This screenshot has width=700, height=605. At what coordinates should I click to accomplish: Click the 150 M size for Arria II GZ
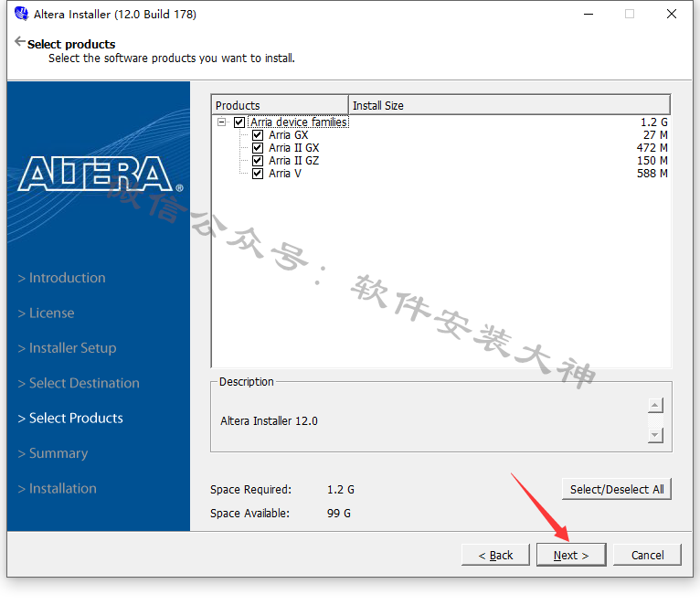coord(652,161)
